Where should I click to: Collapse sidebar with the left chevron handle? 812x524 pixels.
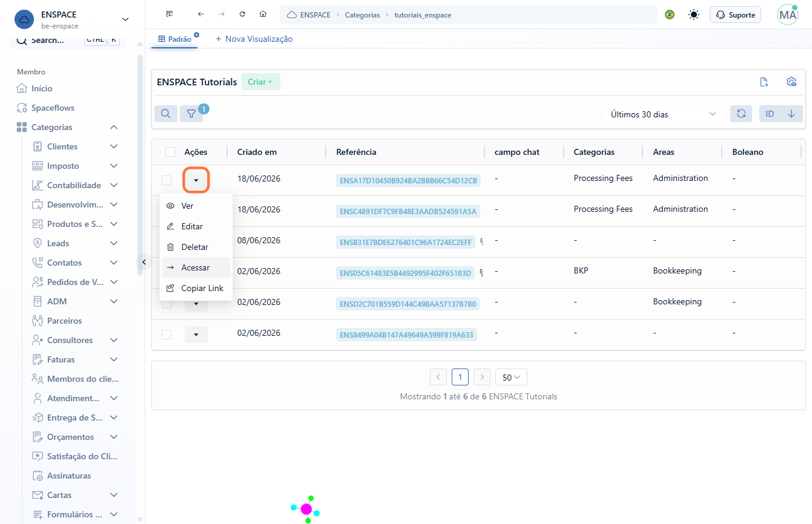pyautogui.click(x=144, y=262)
